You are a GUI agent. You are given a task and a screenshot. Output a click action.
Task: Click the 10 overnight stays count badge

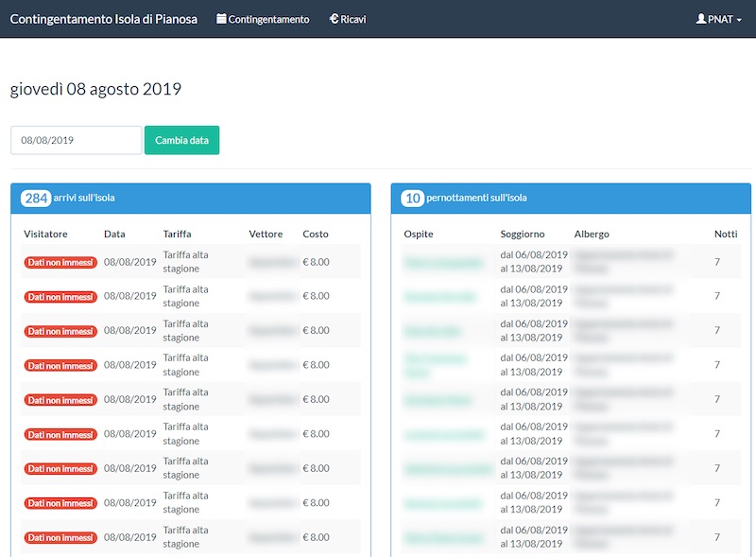point(412,199)
